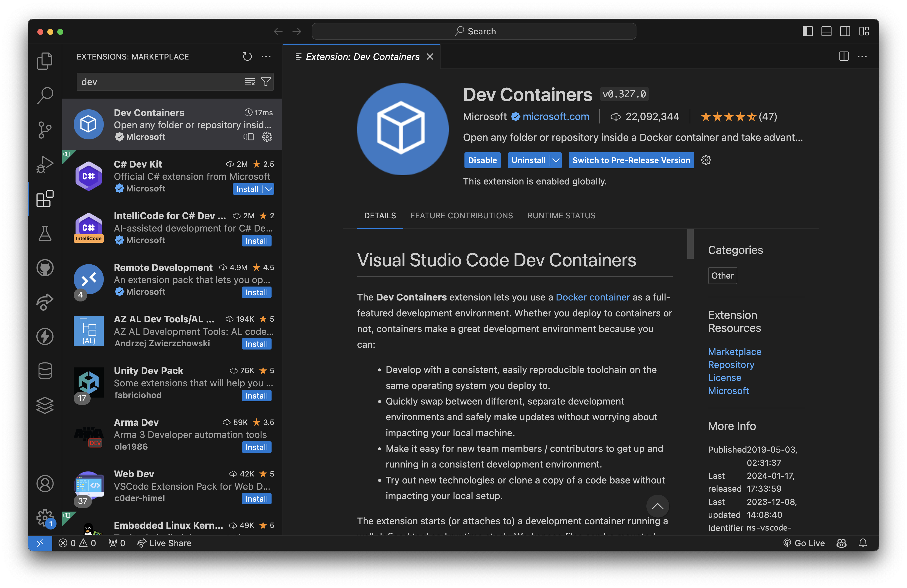907x588 pixels.
Task: Switch to Feature Contributions tab
Action: [461, 215]
